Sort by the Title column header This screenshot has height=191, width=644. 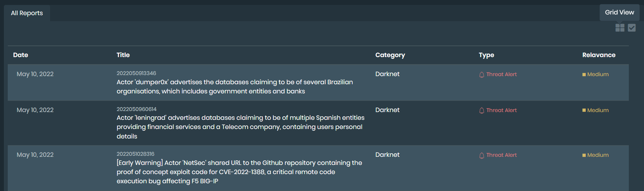click(x=123, y=55)
